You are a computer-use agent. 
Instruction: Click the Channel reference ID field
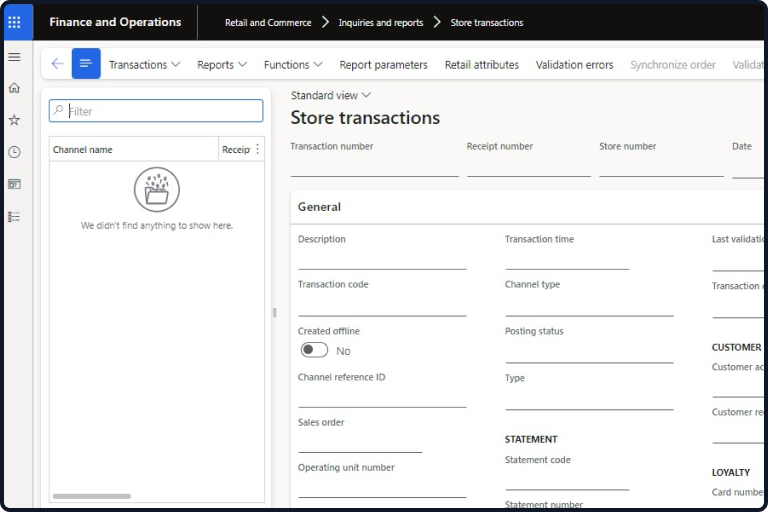click(x=382, y=398)
